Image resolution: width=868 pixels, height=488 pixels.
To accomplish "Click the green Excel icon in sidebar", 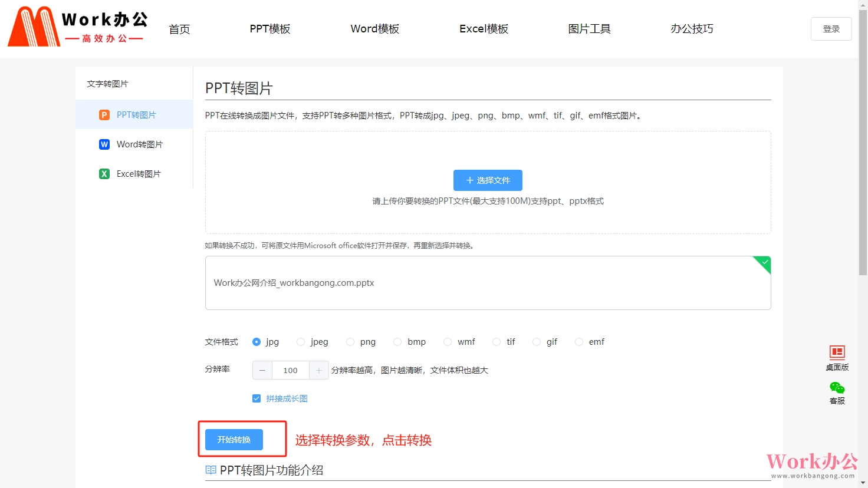I will [104, 174].
